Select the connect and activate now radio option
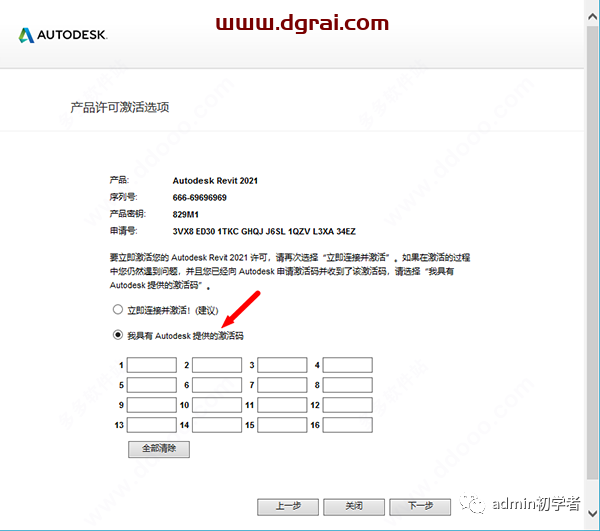 pos(117,309)
